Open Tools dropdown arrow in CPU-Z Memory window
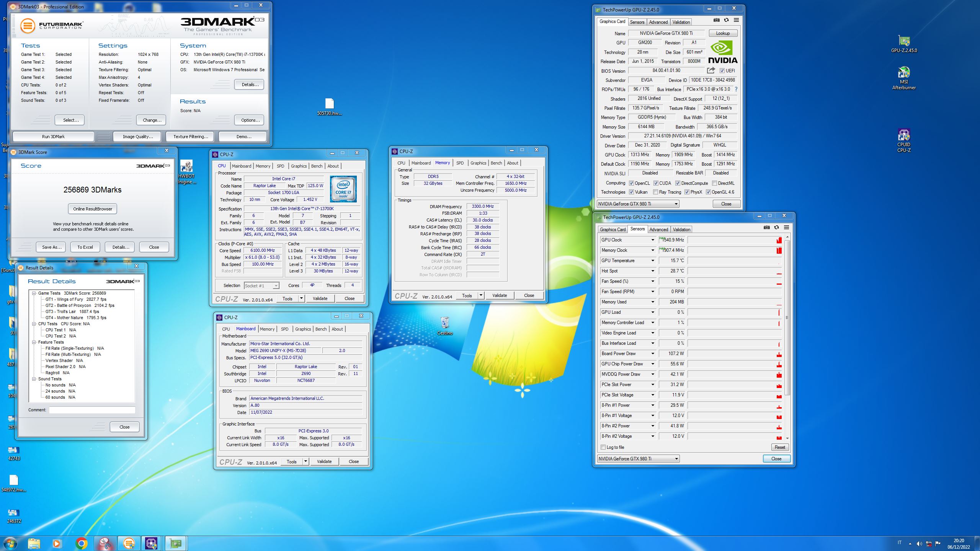The width and height of the screenshot is (980, 551). click(x=481, y=295)
